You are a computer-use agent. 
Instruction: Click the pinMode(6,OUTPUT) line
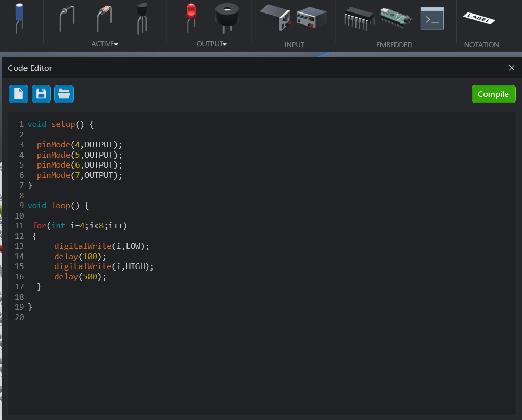pyautogui.click(x=80, y=165)
